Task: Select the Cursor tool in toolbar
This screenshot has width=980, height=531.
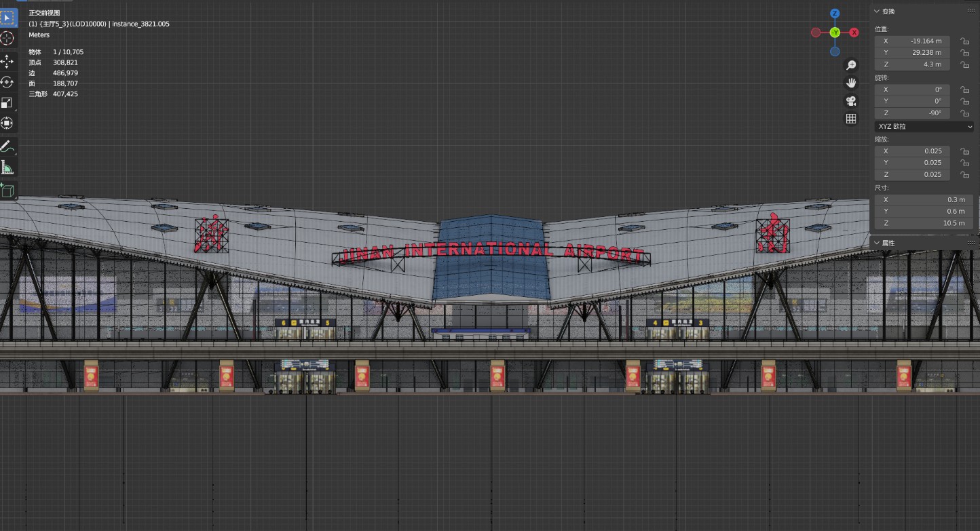Action: [x=7, y=38]
